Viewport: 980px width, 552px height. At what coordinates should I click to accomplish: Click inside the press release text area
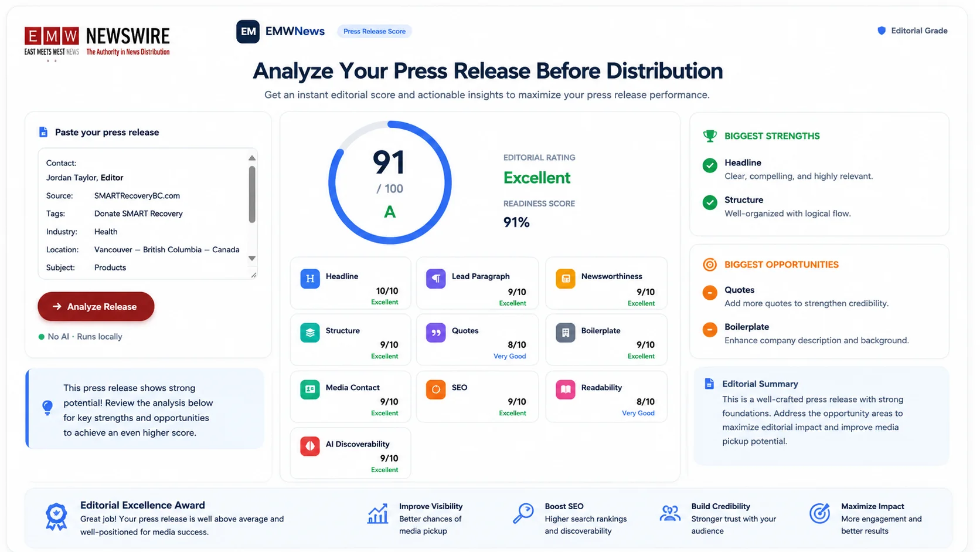click(x=148, y=214)
